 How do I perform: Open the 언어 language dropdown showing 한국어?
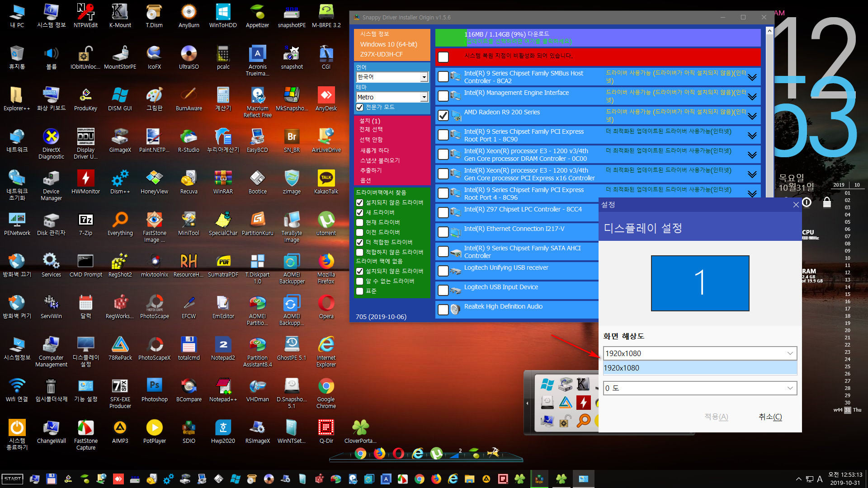coord(392,77)
